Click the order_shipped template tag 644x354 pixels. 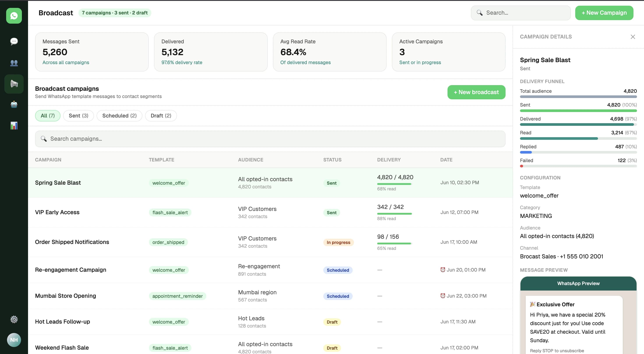(x=168, y=242)
